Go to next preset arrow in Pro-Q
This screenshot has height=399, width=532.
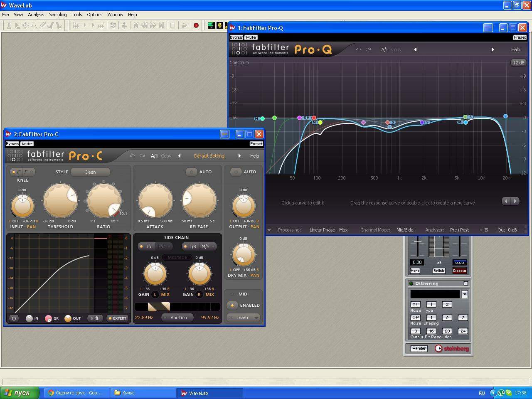(493, 49)
